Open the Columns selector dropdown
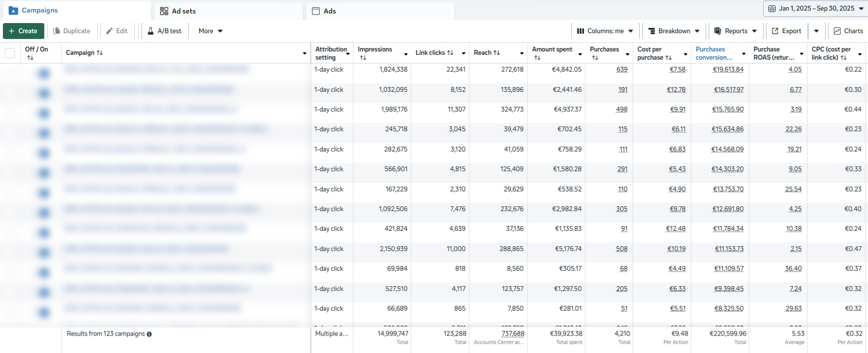 coord(605,31)
